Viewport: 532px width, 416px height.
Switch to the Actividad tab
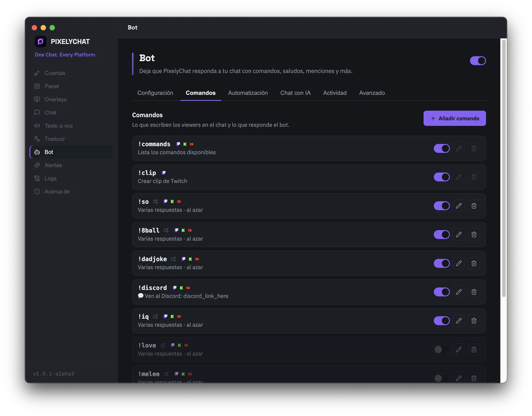pyautogui.click(x=335, y=93)
